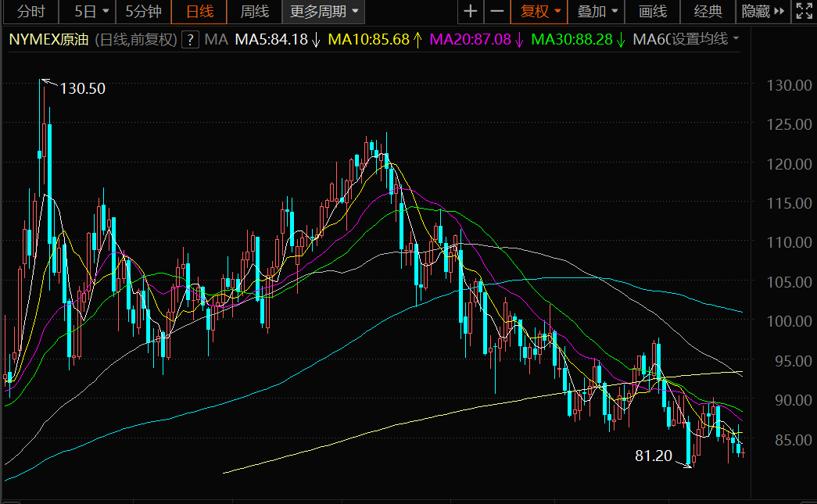Zoom out the chart with minus icon

[496, 12]
